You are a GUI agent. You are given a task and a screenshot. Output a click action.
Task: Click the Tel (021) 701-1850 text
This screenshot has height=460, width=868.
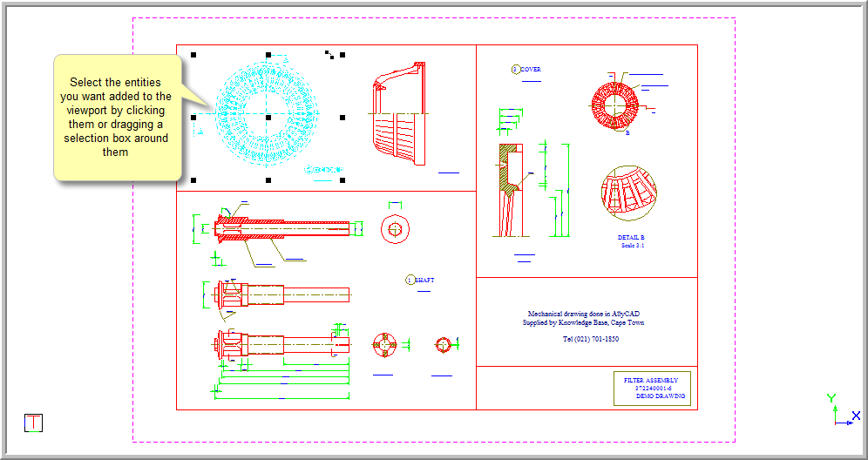coord(590,339)
